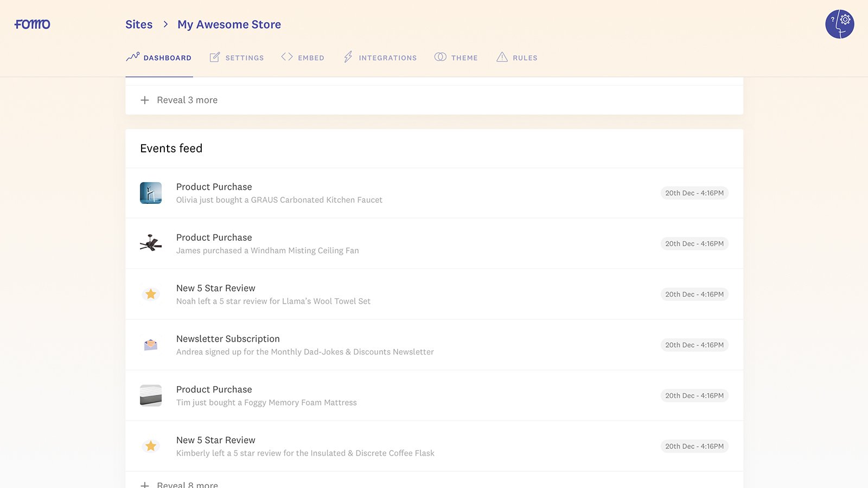Click the Fomo logo
The width and height of the screenshot is (868, 488).
click(32, 24)
